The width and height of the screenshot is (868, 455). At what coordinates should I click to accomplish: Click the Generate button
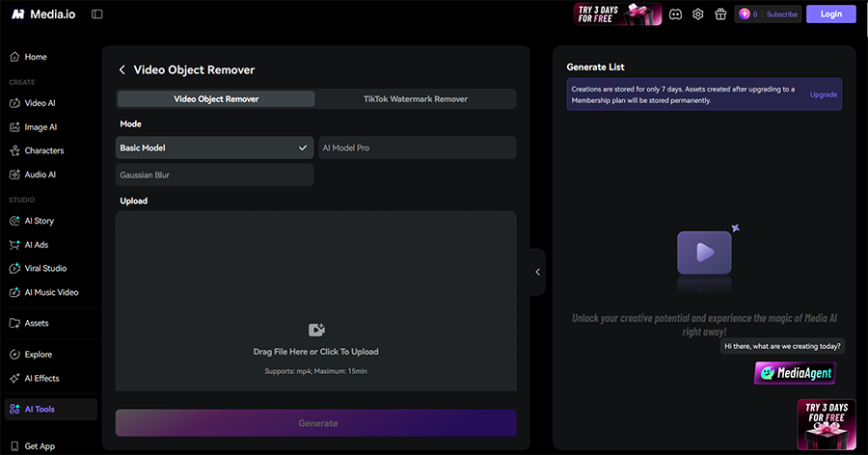pyautogui.click(x=316, y=423)
